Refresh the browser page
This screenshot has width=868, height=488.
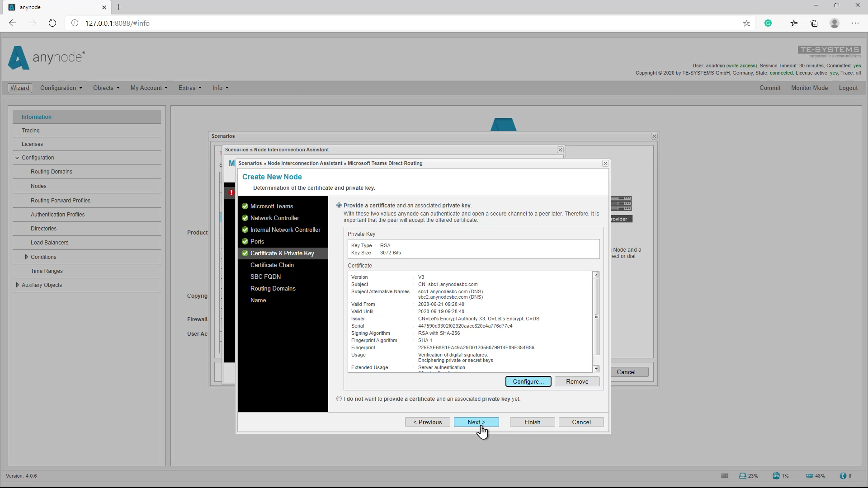[x=52, y=23]
